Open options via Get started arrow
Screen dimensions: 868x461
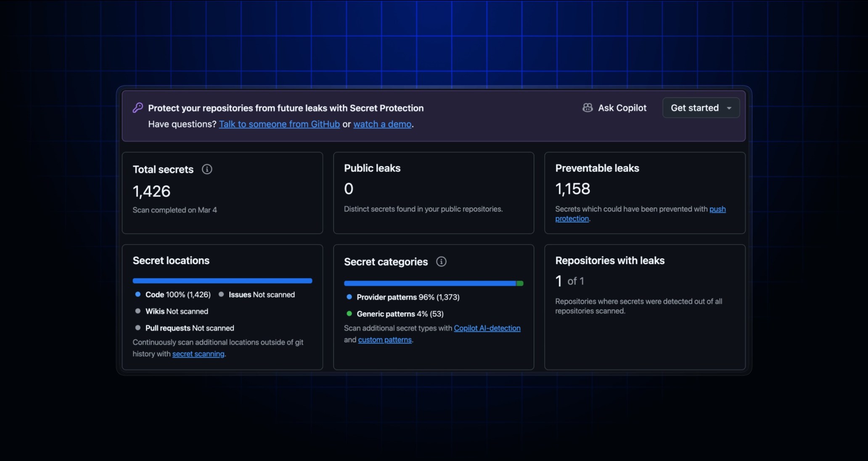tap(729, 108)
